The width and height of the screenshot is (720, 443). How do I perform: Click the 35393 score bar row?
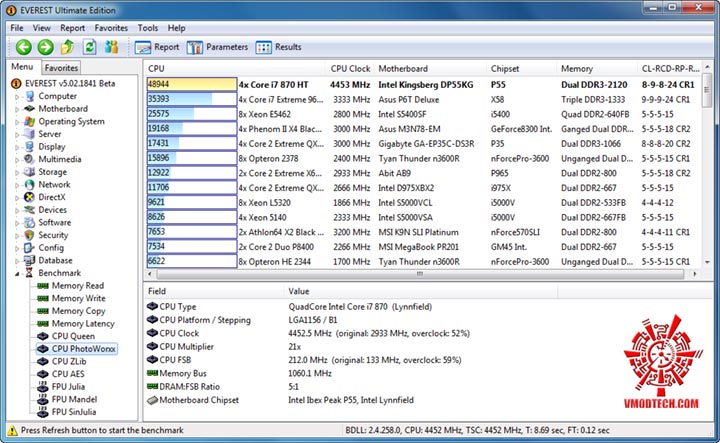tap(192, 99)
